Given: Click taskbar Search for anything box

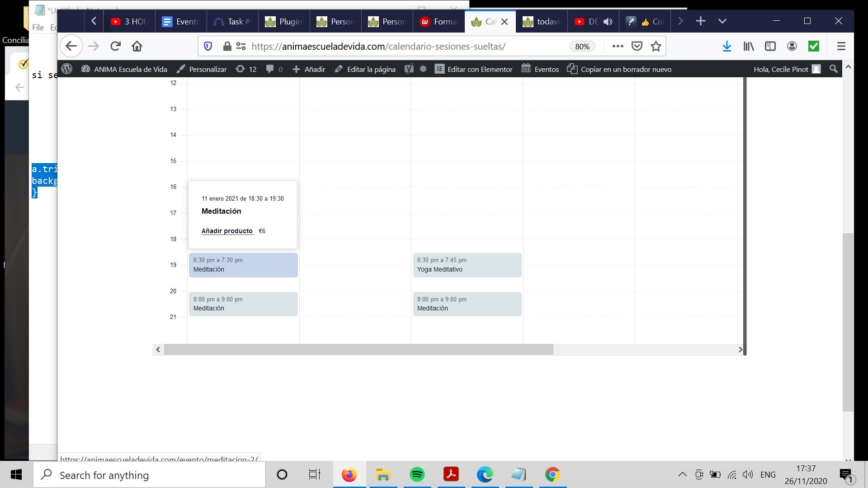Looking at the screenshot, I should (149, 475).
